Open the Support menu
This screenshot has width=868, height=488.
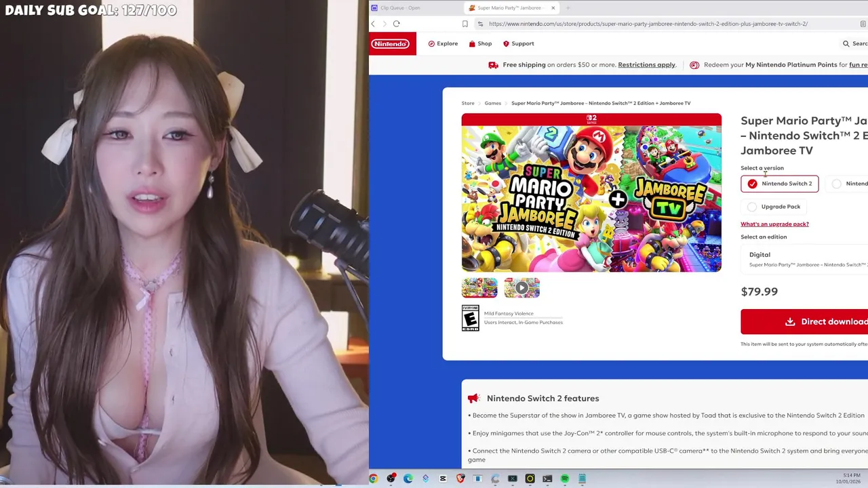coord(518,43)
